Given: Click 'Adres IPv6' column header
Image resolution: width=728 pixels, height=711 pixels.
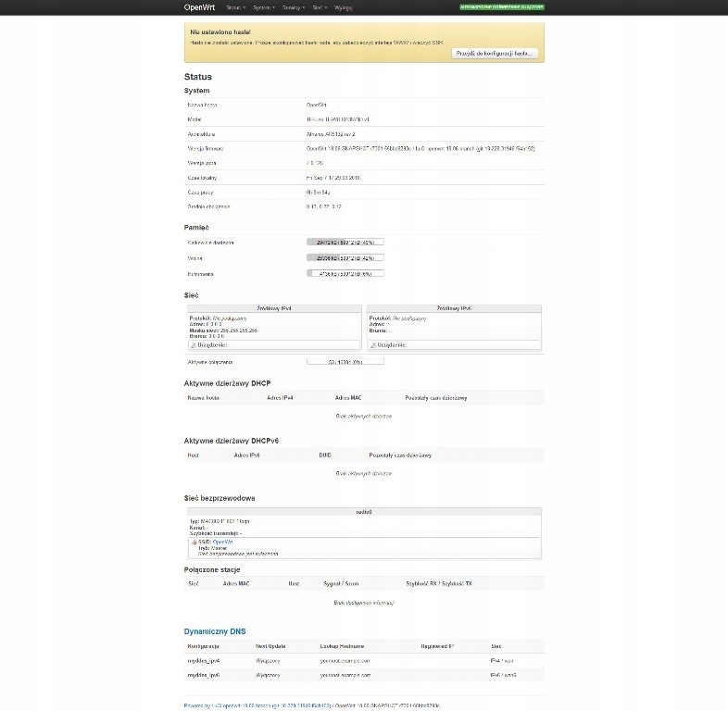Looking at the screenshot, I should [246, 455].
